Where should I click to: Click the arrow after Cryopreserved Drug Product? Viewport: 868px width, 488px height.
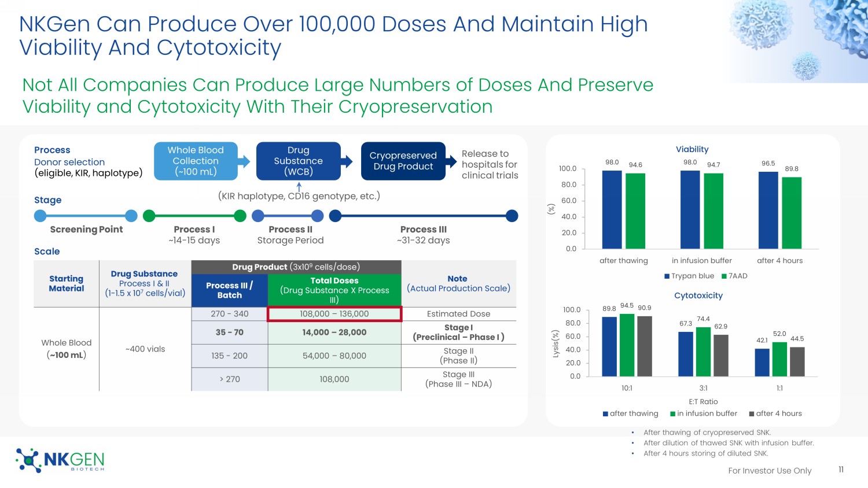[451, 161]
